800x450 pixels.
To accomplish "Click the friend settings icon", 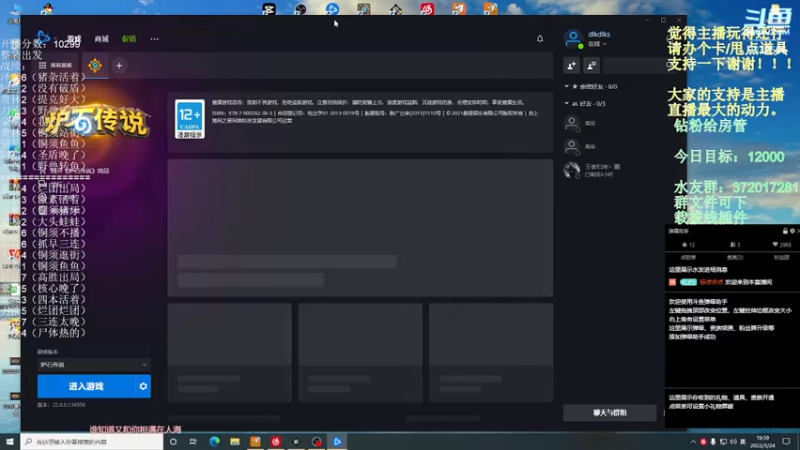I will click(591, 65).
